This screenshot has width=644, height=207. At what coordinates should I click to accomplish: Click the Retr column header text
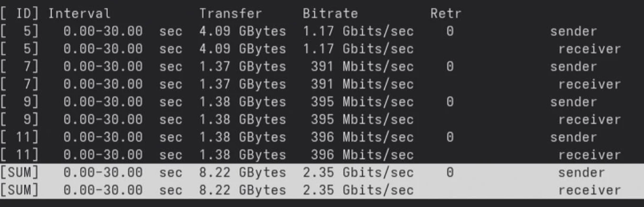[446, 14]
